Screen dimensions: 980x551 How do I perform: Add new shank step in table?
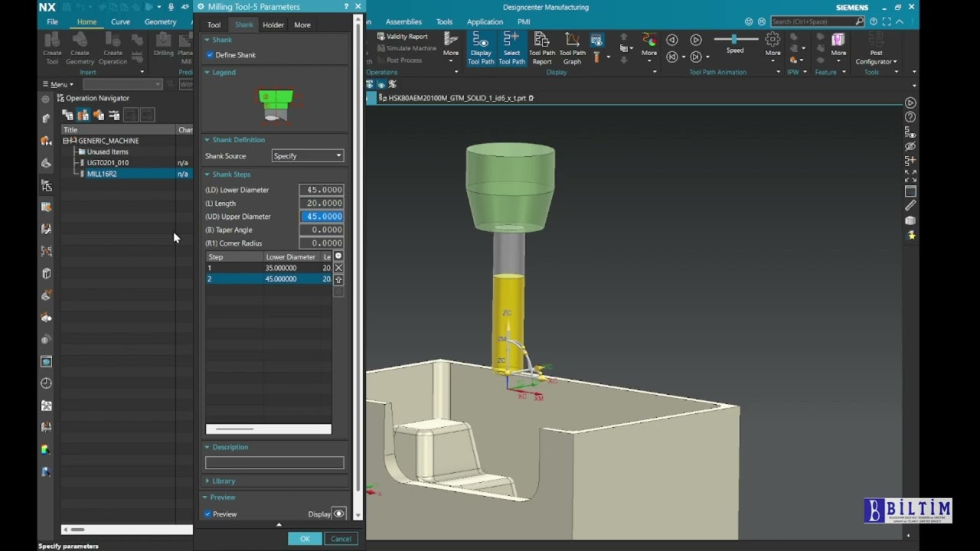(338, 256)
